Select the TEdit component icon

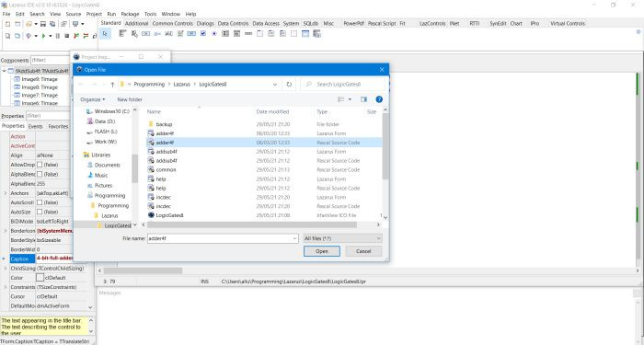tap(168, 34)
